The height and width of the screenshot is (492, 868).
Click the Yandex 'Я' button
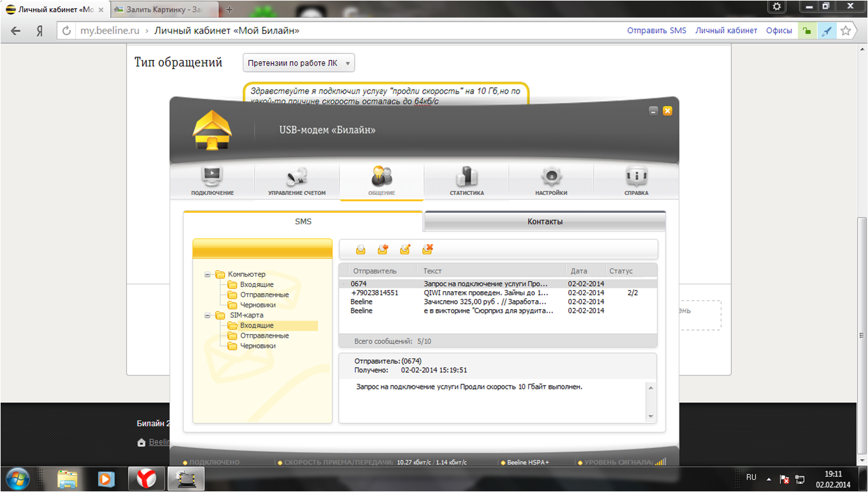coord(39,31)
